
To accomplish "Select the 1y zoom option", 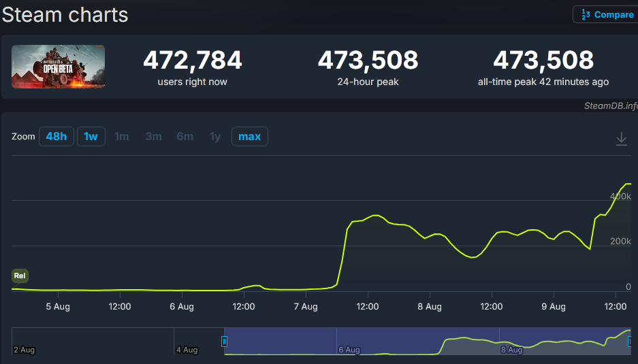I will 215,136.
